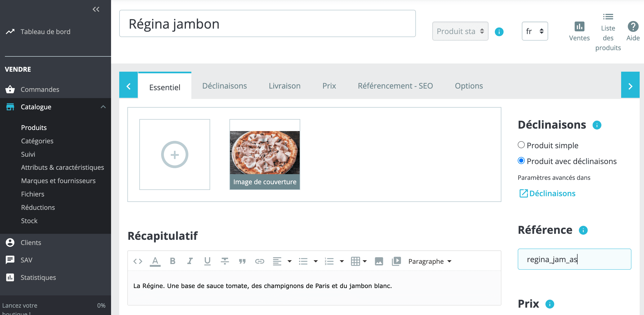Click the Référence input field
Screen dimensions: 644x315
coord(574,259)
